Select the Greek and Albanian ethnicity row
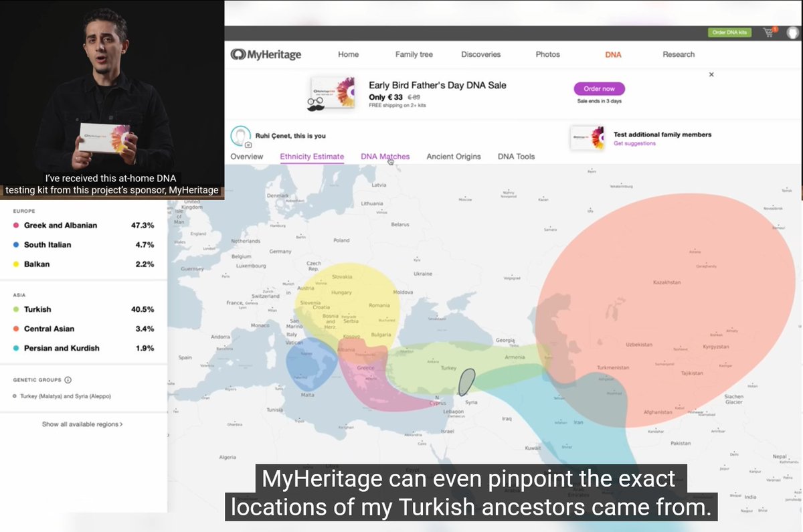Screen dimensions: 803x532 pos(84,226)
